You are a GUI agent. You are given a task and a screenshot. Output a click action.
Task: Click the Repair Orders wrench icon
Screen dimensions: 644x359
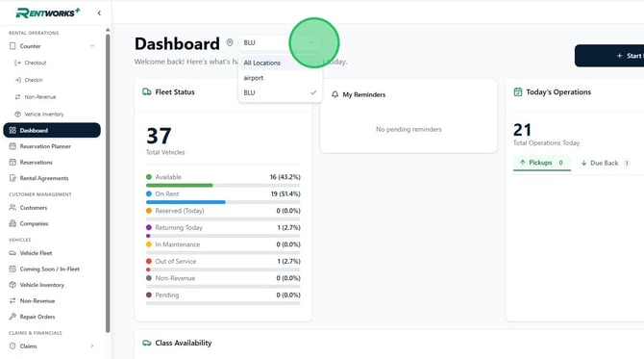coord(12,317)
